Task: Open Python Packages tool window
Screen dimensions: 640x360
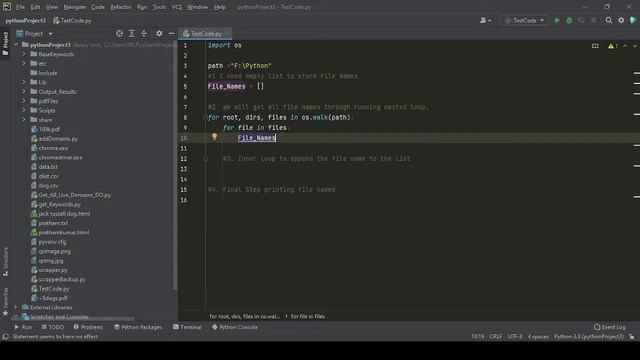Action: (x=138, y=327)
